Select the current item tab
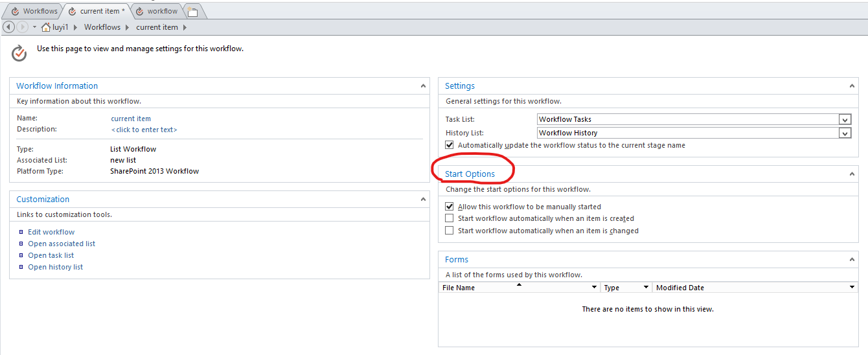This screenshot has width=868, height=355. pos(97,11)
